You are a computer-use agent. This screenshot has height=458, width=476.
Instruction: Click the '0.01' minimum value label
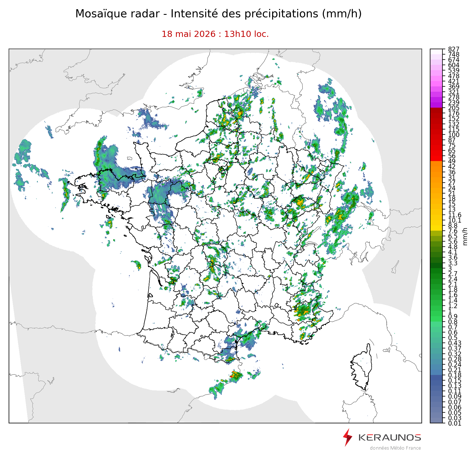pyautogui.click(x=455, y=423)
